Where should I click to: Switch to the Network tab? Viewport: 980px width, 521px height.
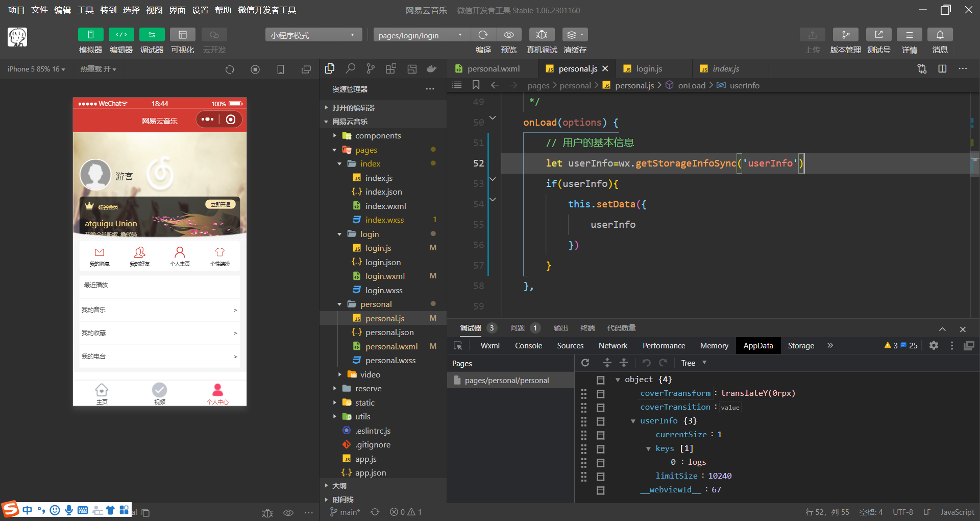coord(612,345)
